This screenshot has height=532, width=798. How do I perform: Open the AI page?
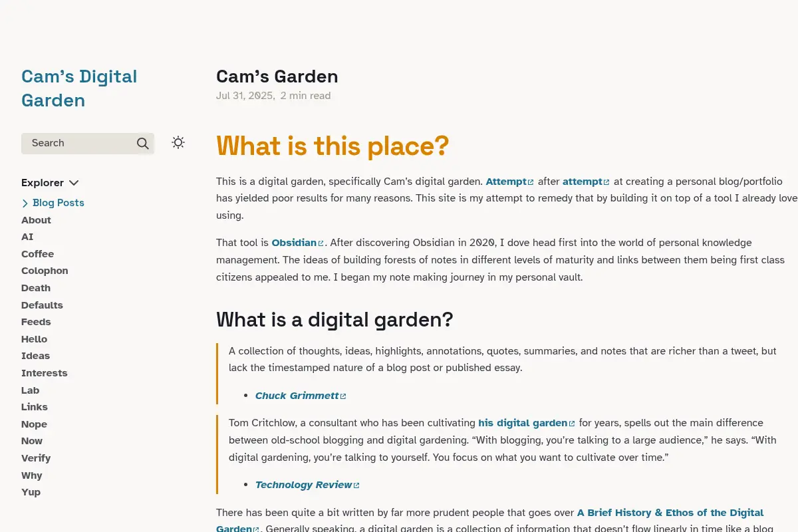[x=27, y=237]
